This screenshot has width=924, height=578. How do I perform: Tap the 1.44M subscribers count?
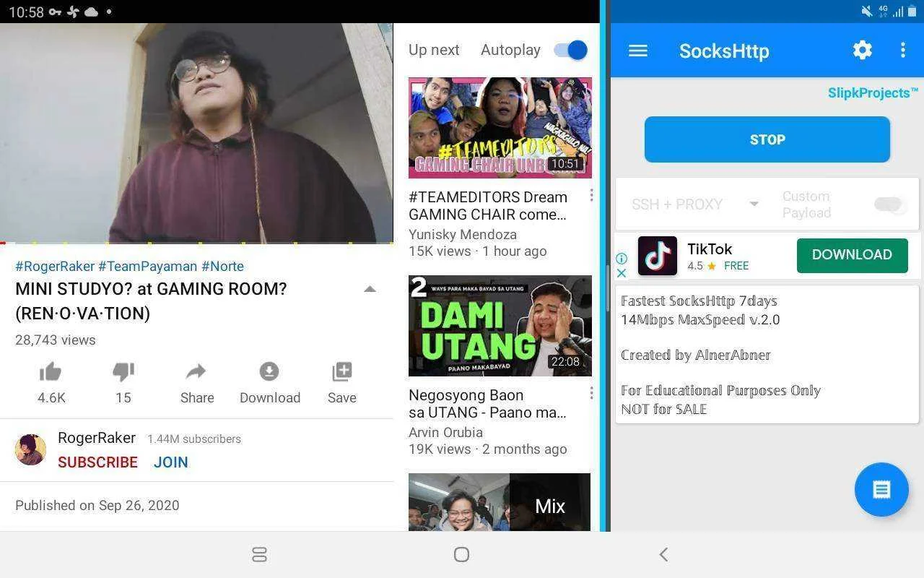tap(194, 439)
